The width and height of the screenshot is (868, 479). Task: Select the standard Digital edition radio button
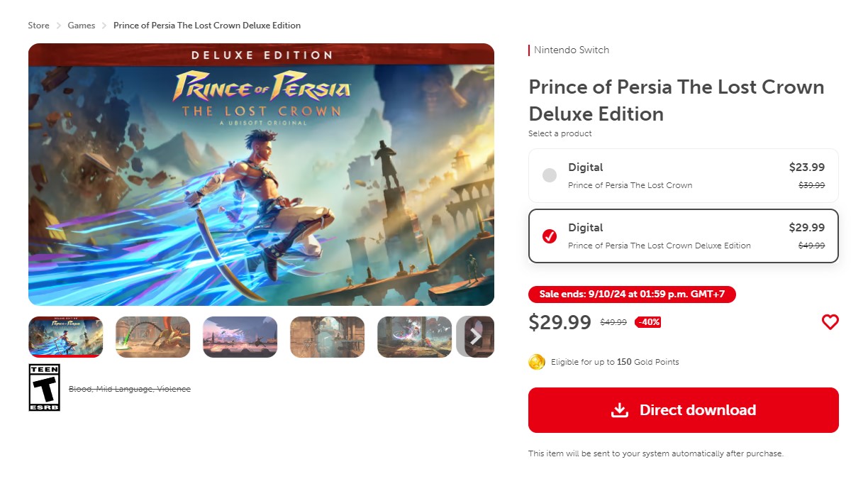[550, 175]
